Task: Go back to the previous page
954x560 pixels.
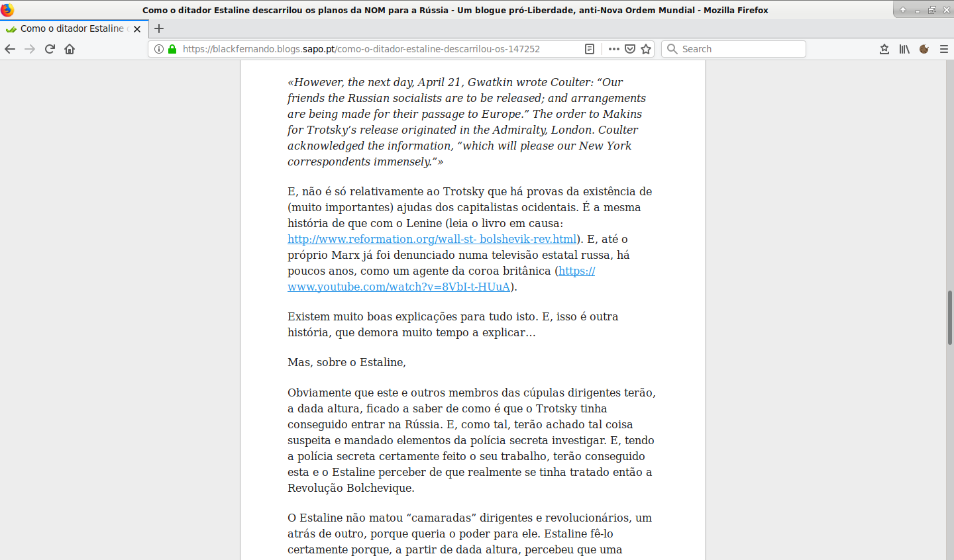Action: click(10, 49)
